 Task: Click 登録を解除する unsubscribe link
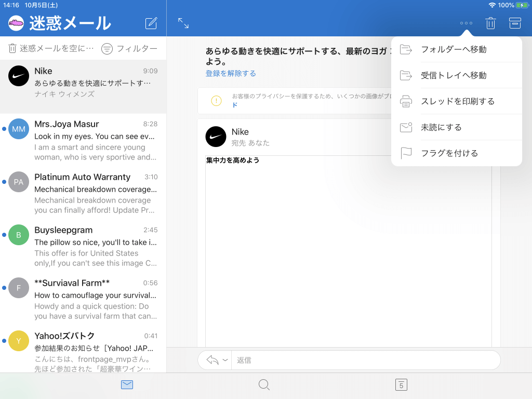point(231,73)
